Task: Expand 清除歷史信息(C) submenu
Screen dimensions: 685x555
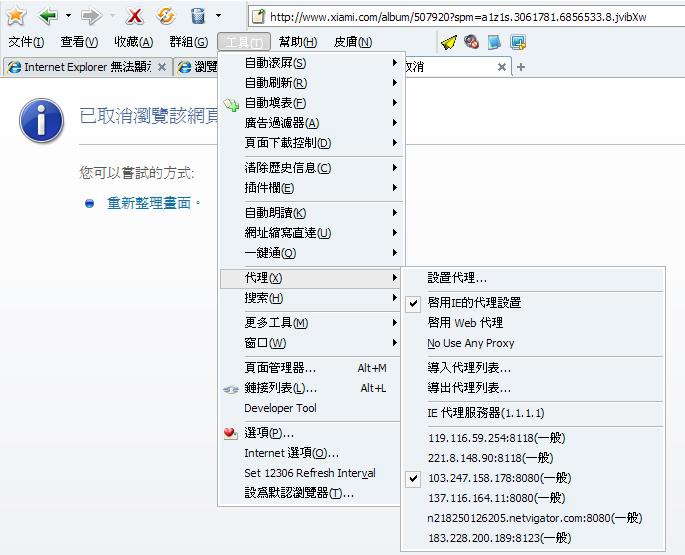Action: point(311,168)
